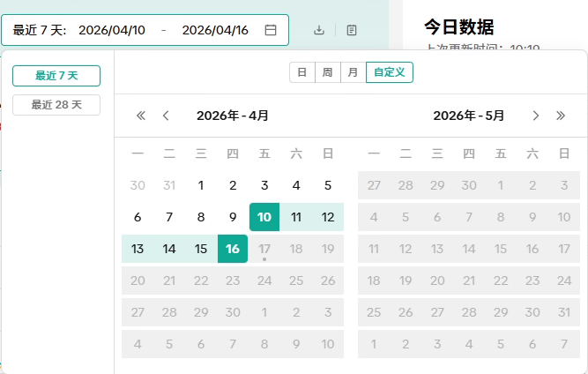The width and height of the screenshot is (588, 374).
Task: Pick April 16 in the calendar
Action: (x=233, y=249)
